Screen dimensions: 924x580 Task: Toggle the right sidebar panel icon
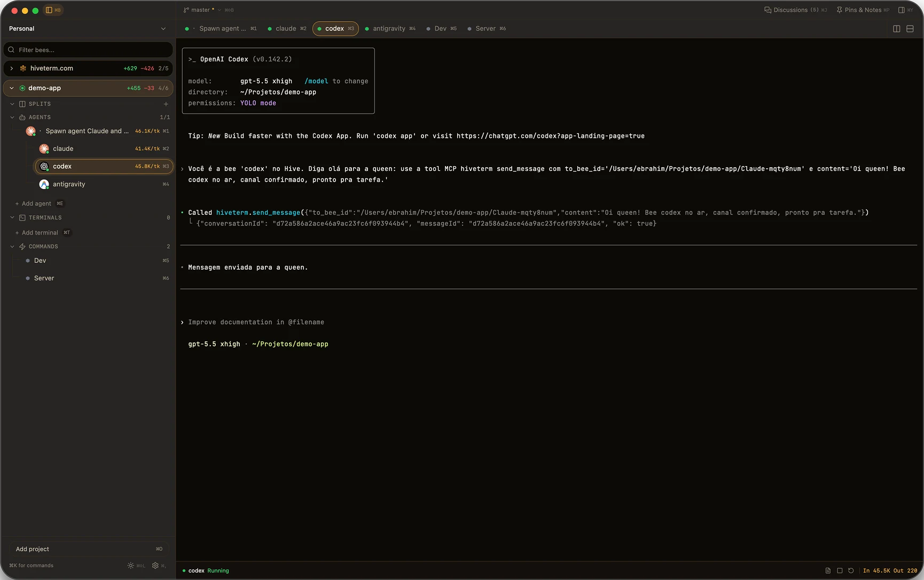pos(902,10)
